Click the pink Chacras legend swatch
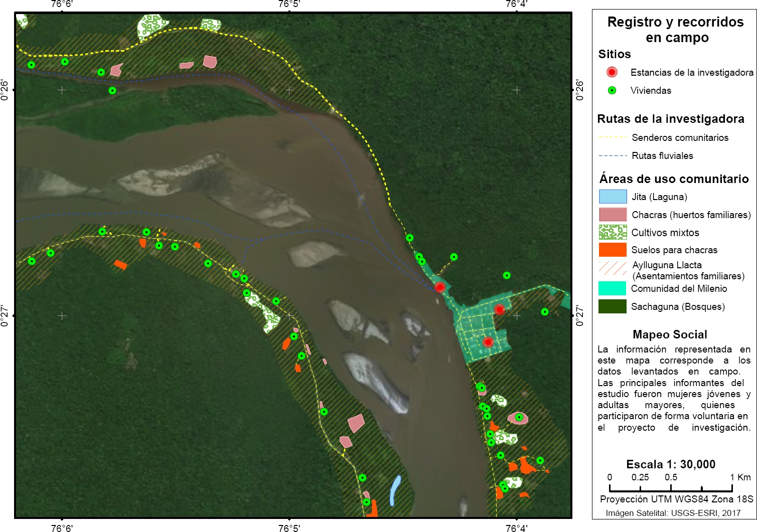The width and height of the screenshot is (757, 532). pos(613,215)
